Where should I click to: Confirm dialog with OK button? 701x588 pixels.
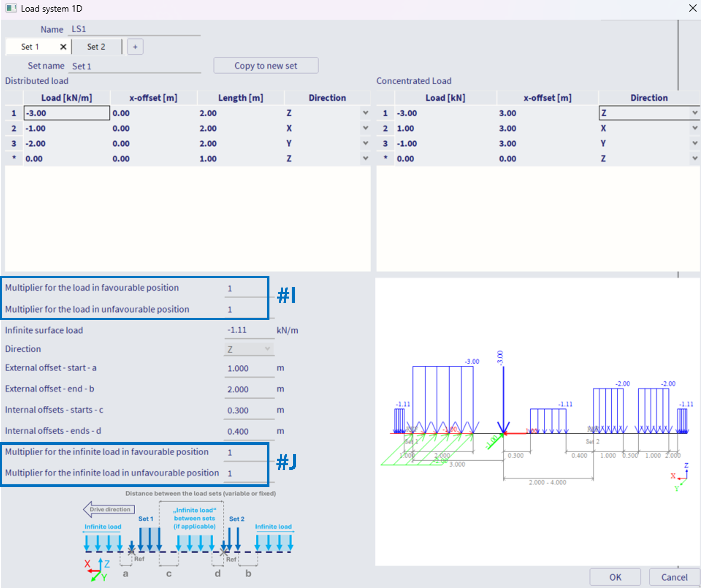pyautogui.click(x=615, y=577)
